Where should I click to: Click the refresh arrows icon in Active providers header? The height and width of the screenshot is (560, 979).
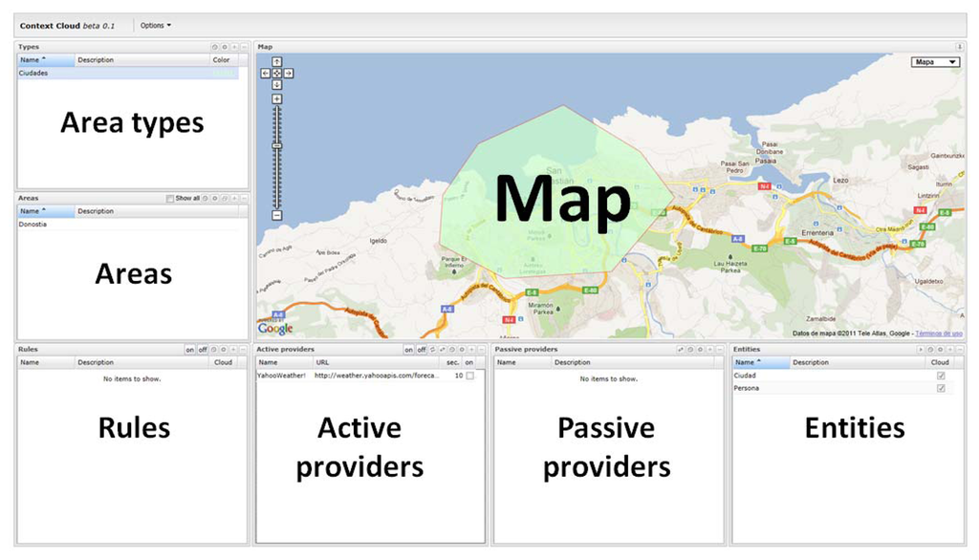pos(432,350)
